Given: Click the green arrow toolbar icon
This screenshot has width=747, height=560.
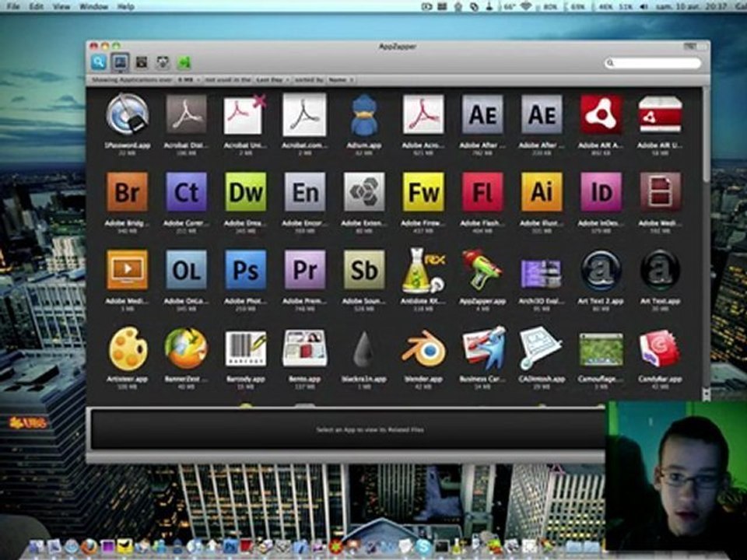Looking at the screenshot, I should pyautogui.click(x=184, y=62).
